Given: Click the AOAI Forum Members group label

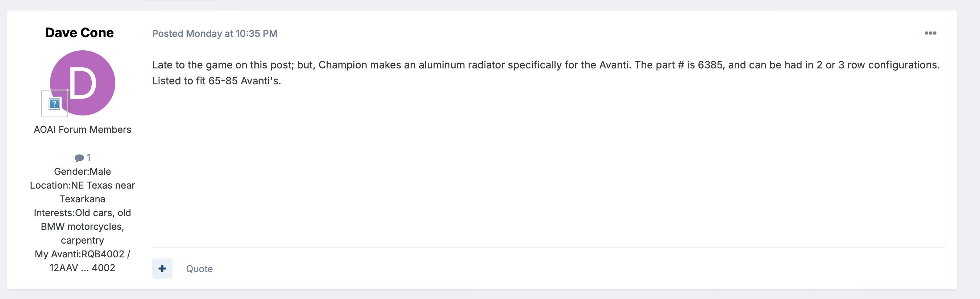Looking at the screenshot, I should point(82,130).
